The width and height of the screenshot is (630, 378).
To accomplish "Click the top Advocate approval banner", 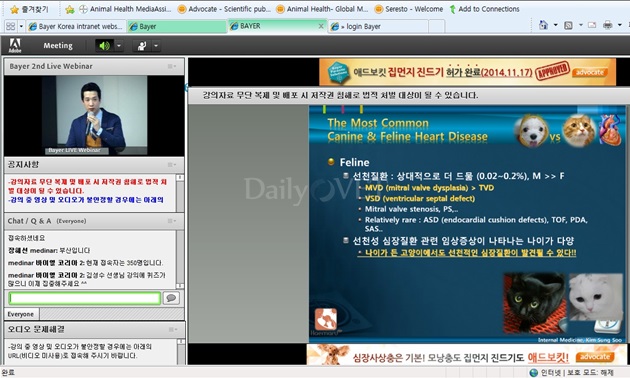I will pos(467,72).
